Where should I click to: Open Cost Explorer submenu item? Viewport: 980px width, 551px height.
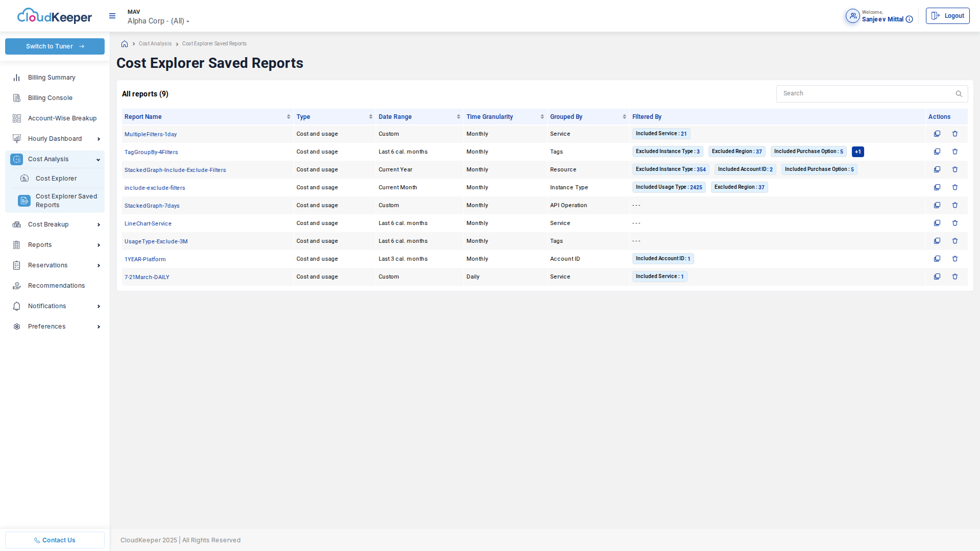click(x=56, y=179)
